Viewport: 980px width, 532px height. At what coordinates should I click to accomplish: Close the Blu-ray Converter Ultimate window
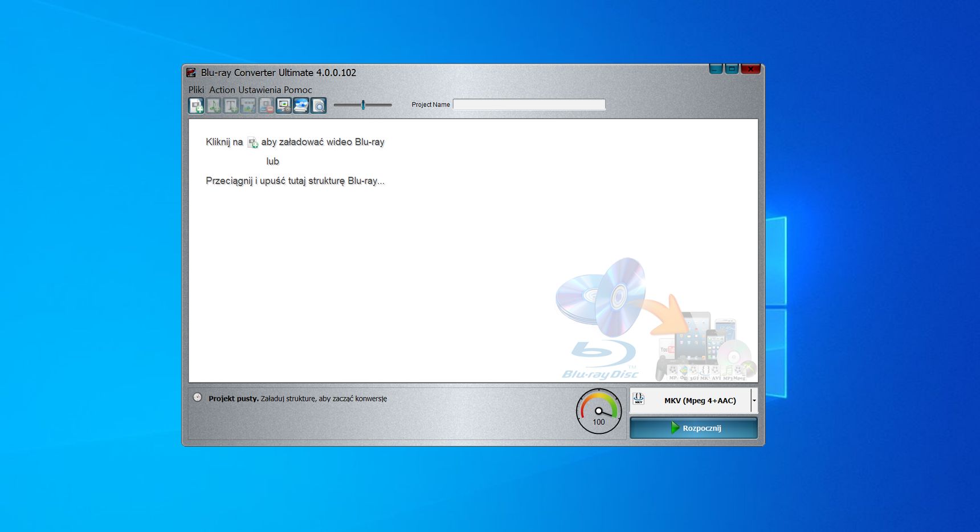pyautogui.click(x=751, y=69)
